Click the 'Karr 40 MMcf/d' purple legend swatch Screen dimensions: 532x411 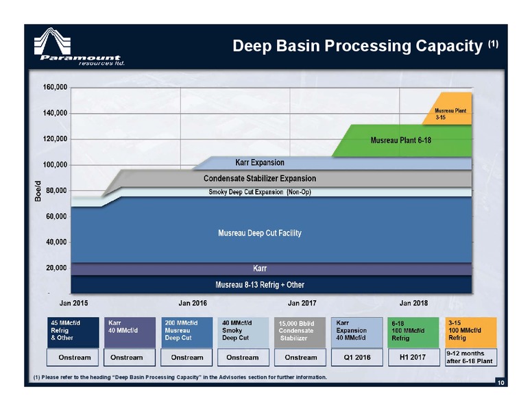click(x=130, y=332)
